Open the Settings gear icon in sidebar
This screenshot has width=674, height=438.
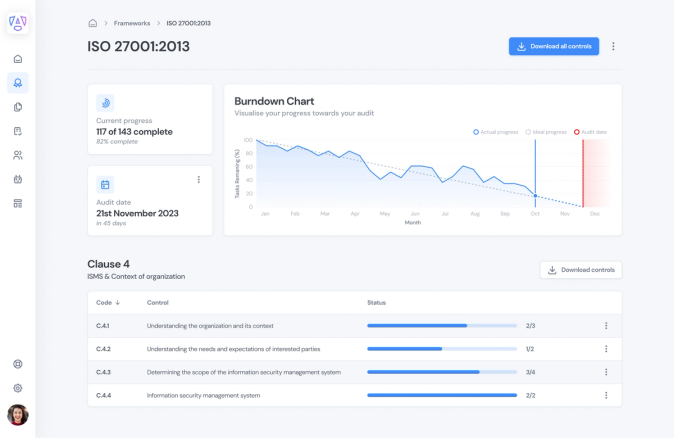tap(18, 388)
